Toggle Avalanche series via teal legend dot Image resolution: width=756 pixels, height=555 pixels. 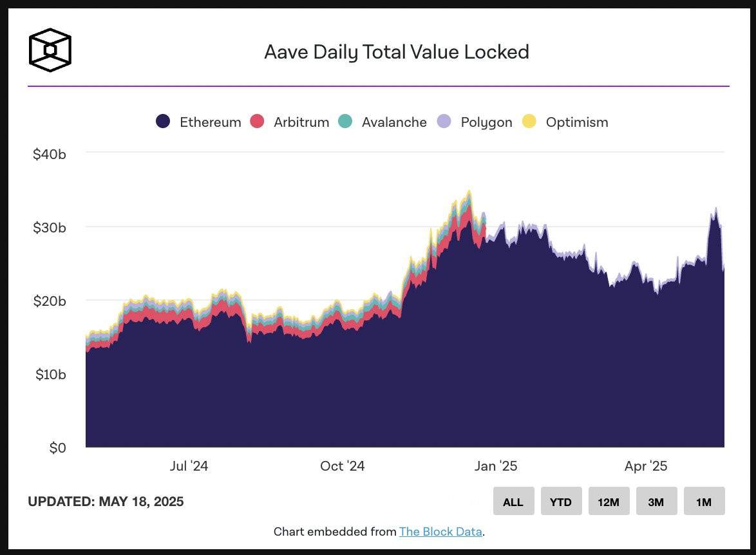tap(345, 121)
